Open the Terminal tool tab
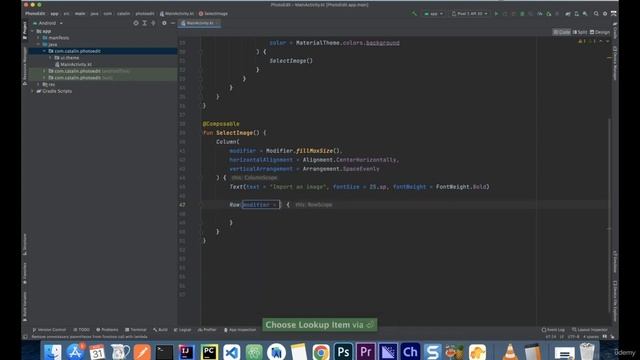This screenshot has height=360, width=640. click(x=136, y=330)
